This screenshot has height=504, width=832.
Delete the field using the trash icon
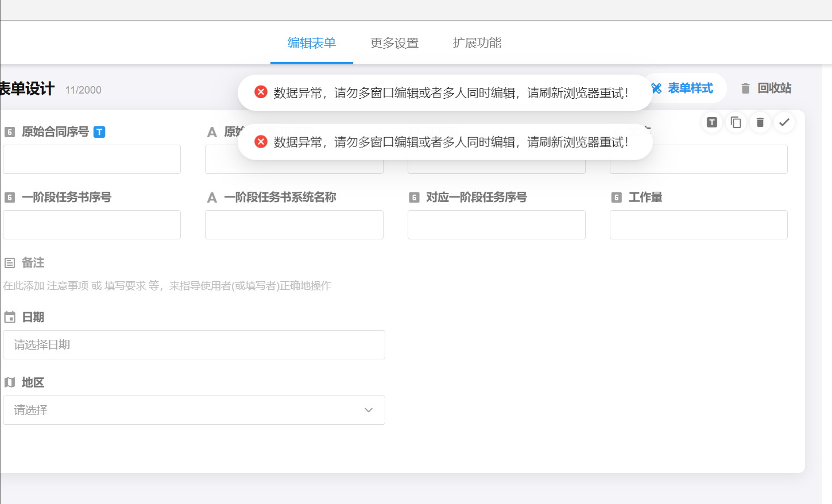point(760,122)
